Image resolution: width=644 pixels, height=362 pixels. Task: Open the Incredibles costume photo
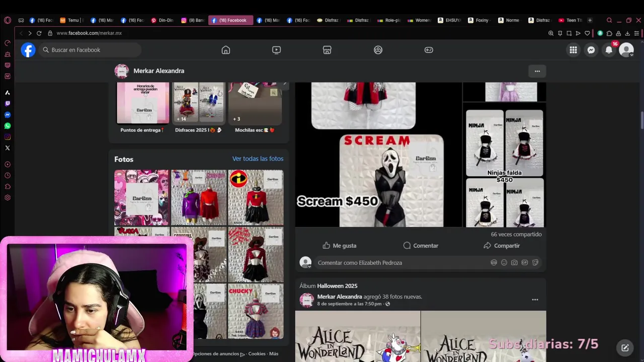click(x=256, y=197)
